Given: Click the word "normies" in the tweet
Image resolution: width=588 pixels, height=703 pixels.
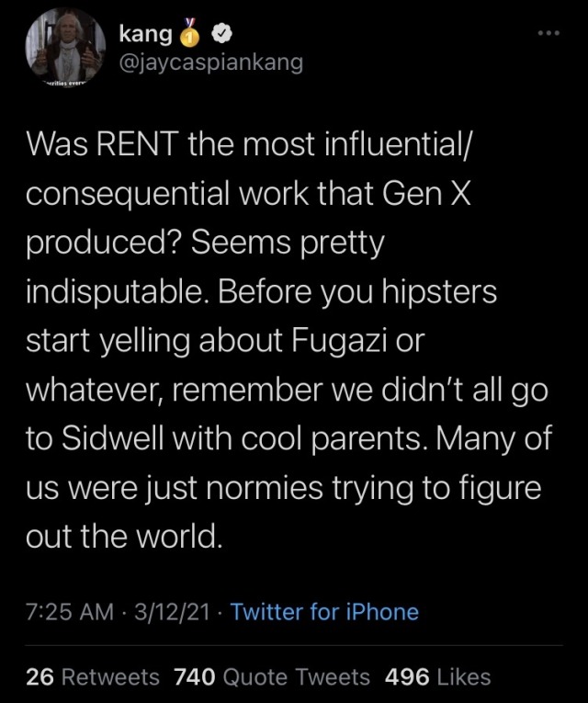Looking at the screenshot, I should (285, 489).
